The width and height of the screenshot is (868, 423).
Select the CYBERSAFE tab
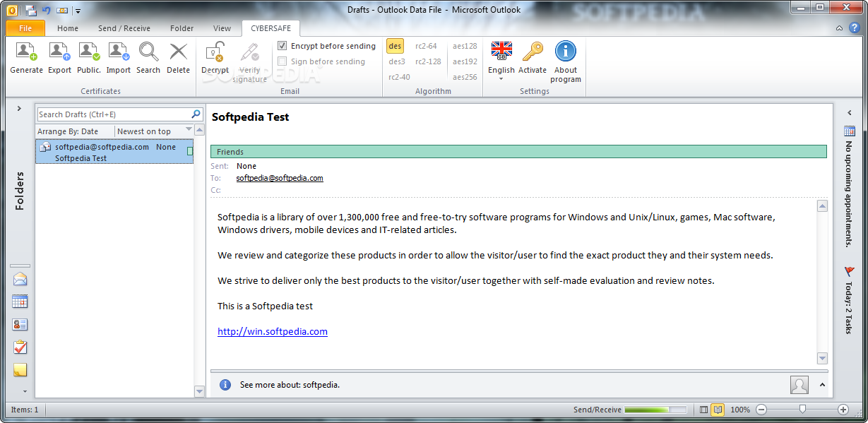click(270, 28)
